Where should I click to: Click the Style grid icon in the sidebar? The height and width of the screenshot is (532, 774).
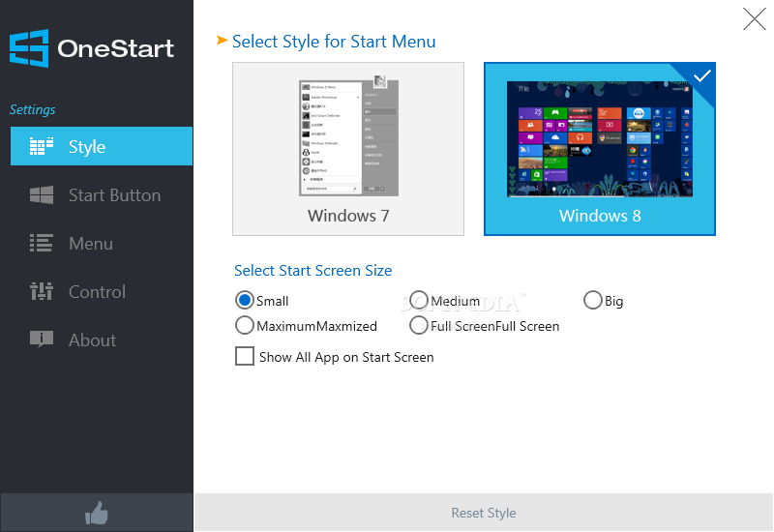click(42, 147)
